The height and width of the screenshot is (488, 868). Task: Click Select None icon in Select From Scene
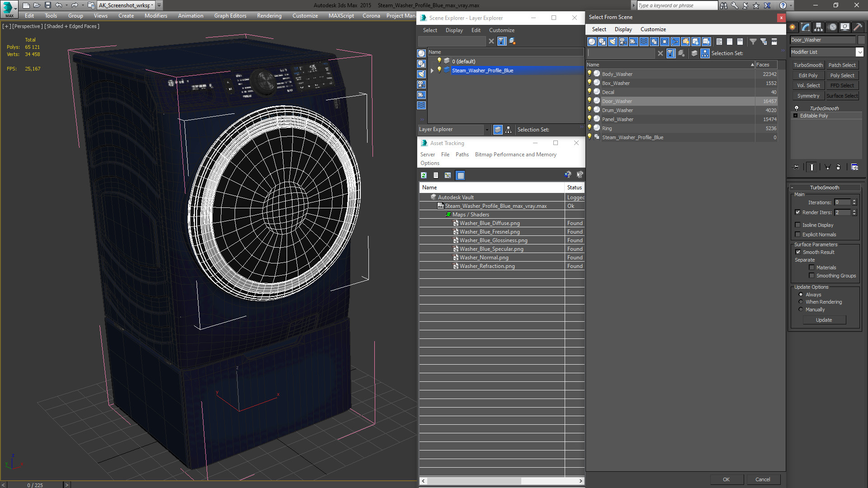tap(730, 42)
